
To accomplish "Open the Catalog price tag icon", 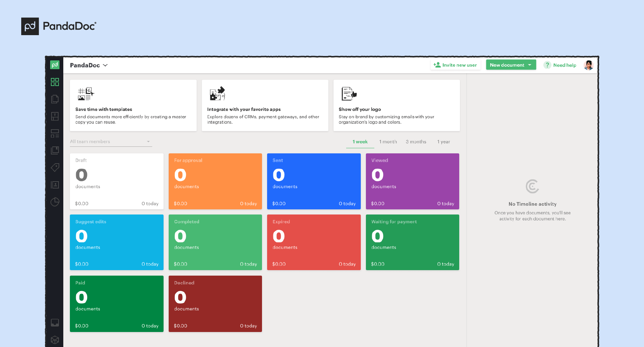I will tap(55, 167).
